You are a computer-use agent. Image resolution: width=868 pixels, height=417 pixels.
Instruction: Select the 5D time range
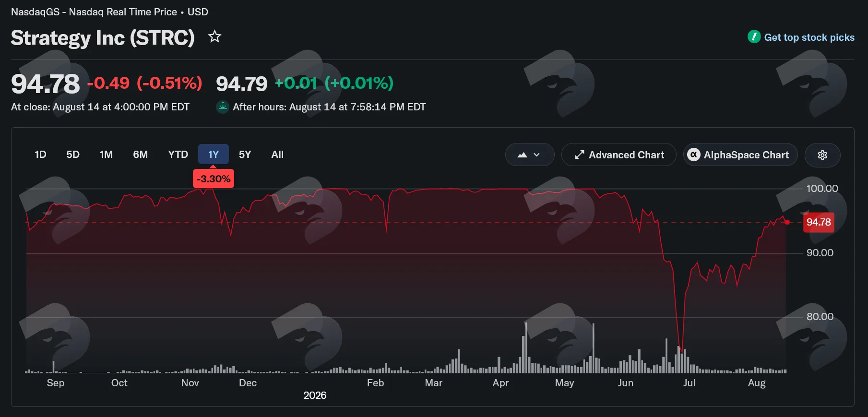[x=73, y=155]
